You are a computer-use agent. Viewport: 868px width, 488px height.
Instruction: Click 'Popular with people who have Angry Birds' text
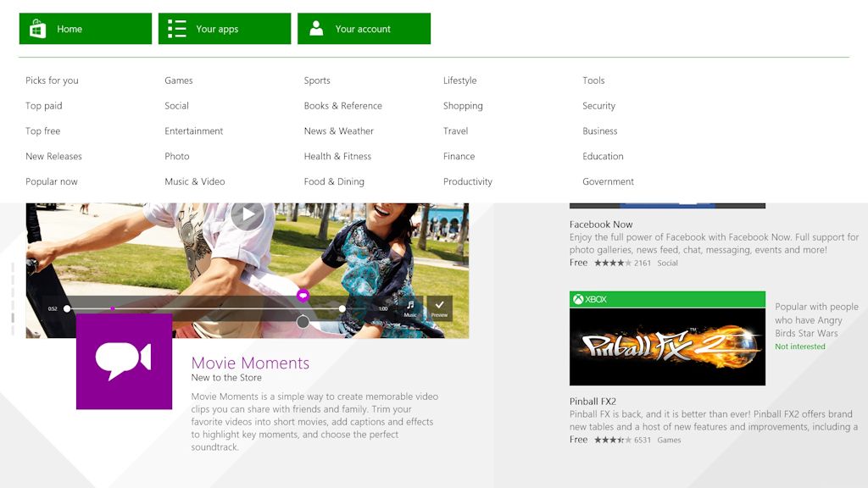click(x=816, y=319)
